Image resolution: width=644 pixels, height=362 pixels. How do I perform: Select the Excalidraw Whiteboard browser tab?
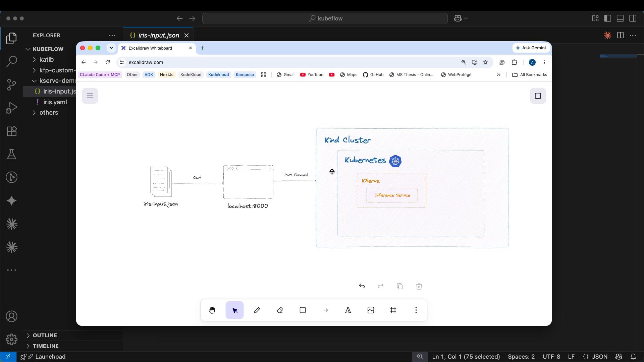tap(157, 48)
